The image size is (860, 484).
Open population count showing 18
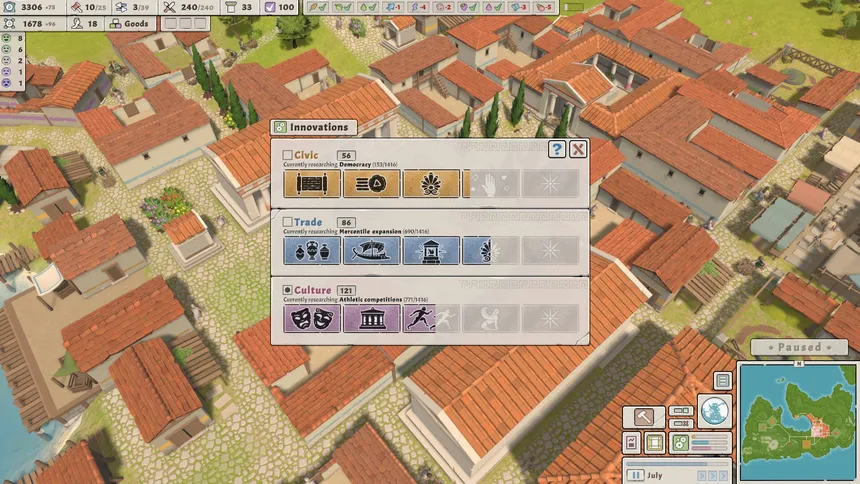(x=86, y=24)
